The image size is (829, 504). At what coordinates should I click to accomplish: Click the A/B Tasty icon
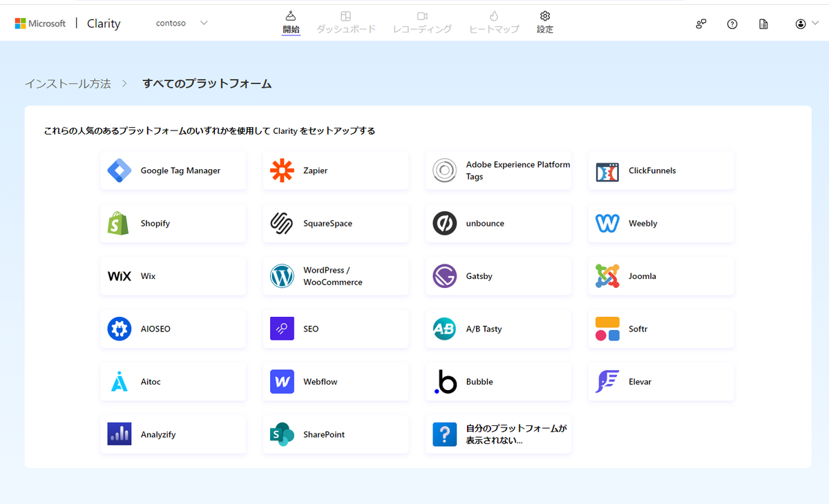[444, 329]
